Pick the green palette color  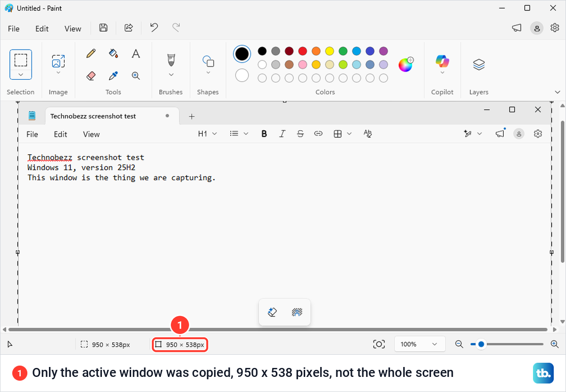343,51
